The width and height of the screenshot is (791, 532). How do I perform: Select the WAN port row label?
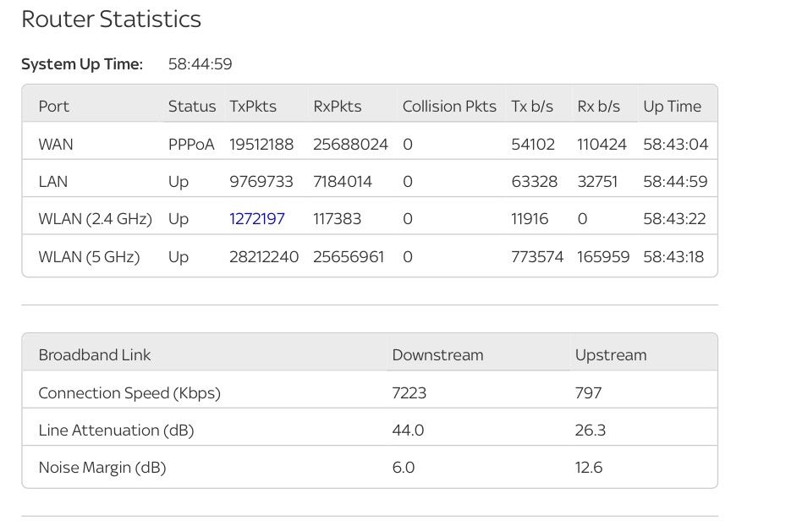56,145
